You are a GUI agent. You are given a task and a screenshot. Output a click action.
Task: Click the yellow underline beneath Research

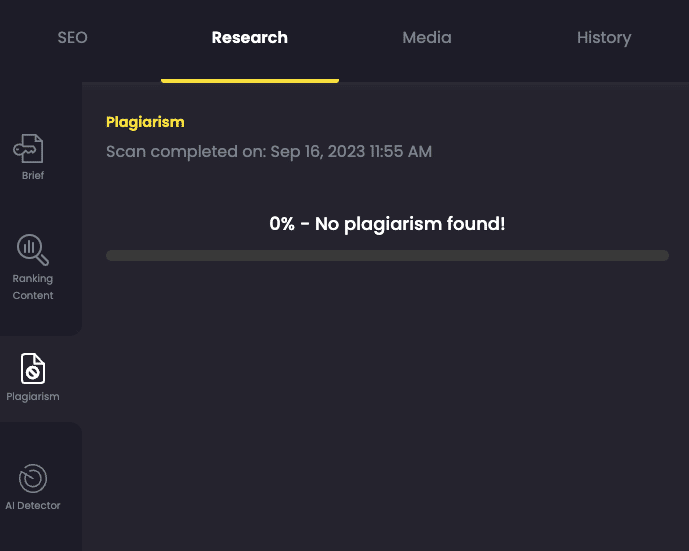250,81
